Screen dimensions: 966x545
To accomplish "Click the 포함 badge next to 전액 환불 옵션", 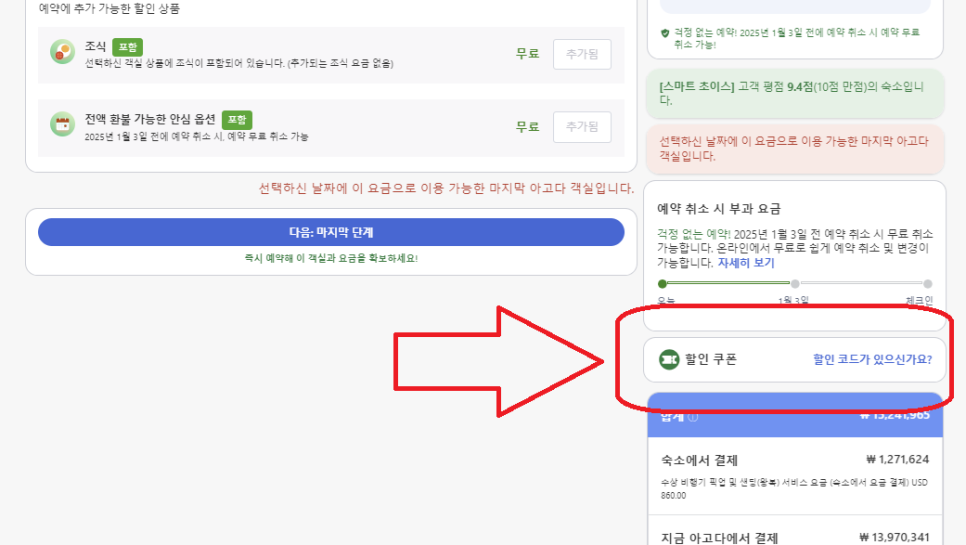I will [x=237, y=119].
